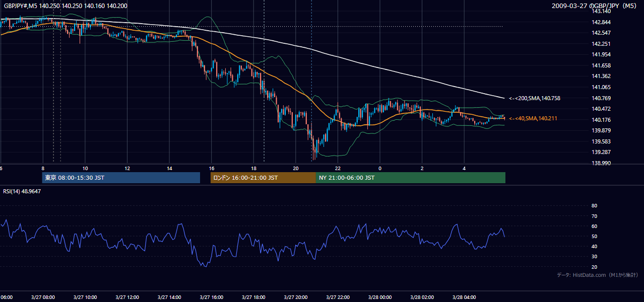Click price axis value 141.362

click(601, 76)
